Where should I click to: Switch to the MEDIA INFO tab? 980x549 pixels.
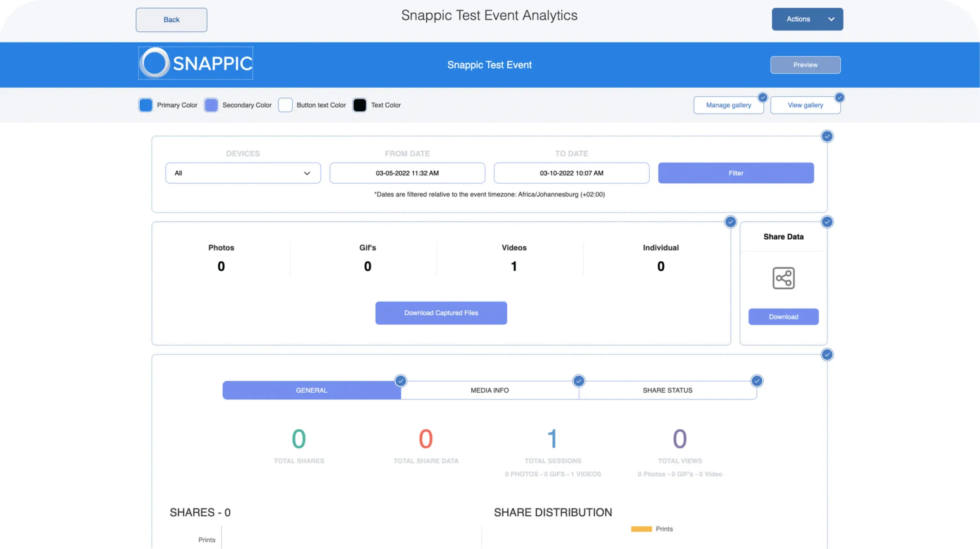point(490,391)
